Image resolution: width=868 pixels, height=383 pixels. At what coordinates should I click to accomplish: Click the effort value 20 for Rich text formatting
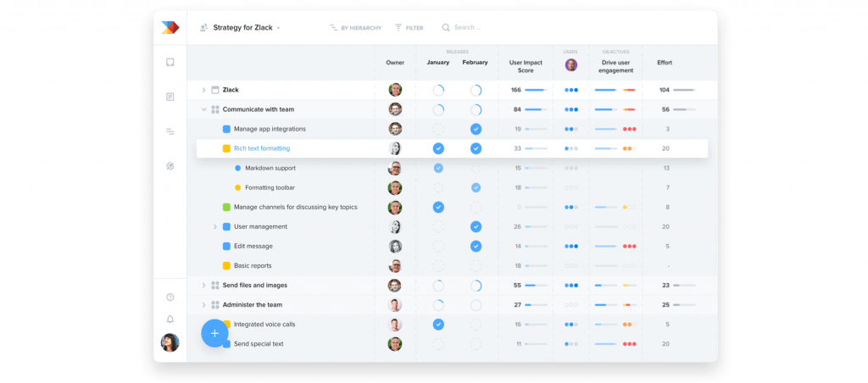point(665,148)
